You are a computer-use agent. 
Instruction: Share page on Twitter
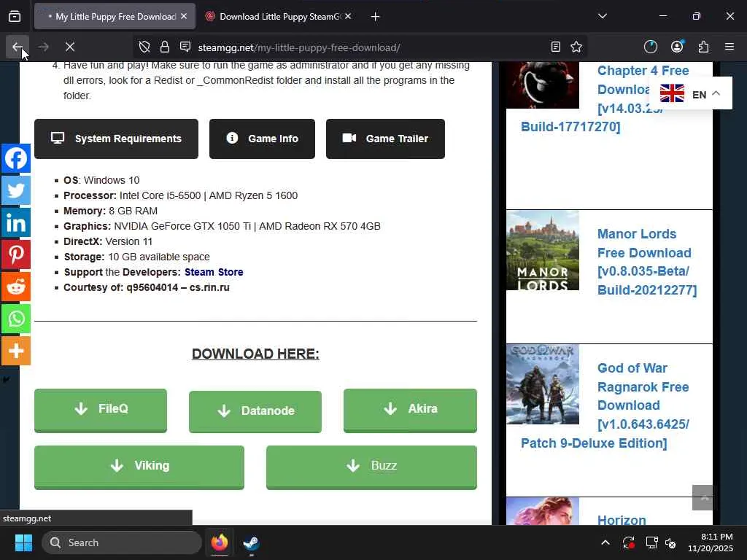[16, 190]
